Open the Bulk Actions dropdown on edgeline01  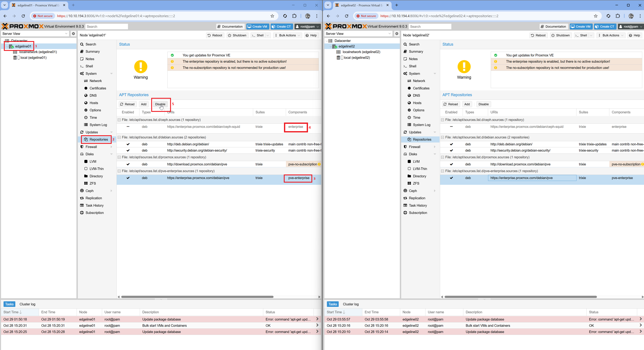[x=288, y=35]
